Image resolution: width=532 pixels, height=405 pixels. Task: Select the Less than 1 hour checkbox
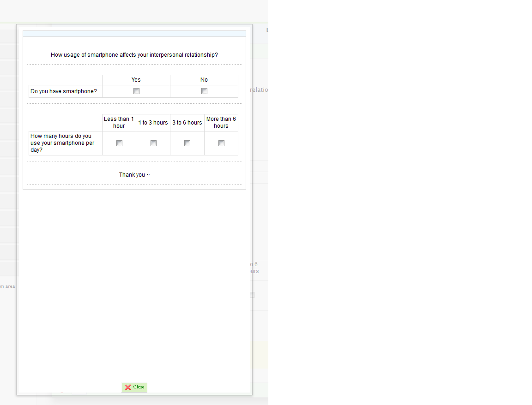[x=119, y=143]
